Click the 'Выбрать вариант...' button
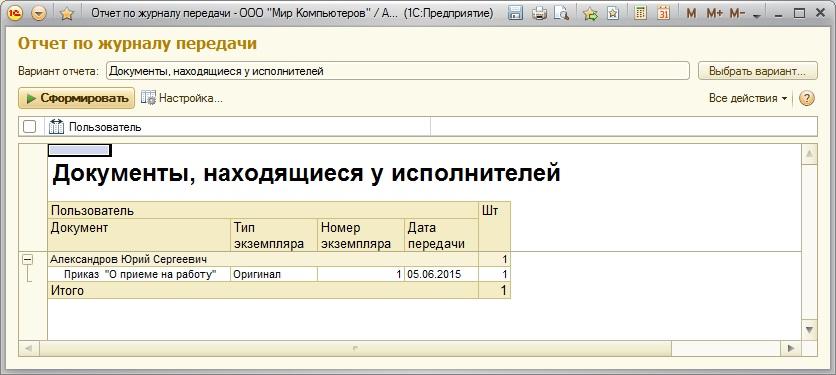 (x=758, y=71)
